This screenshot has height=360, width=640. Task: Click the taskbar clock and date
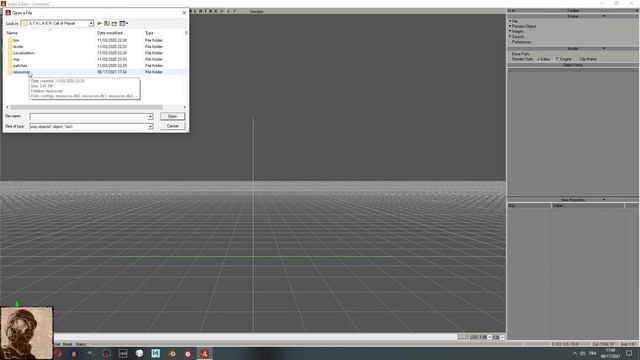[x=610, y=353]
